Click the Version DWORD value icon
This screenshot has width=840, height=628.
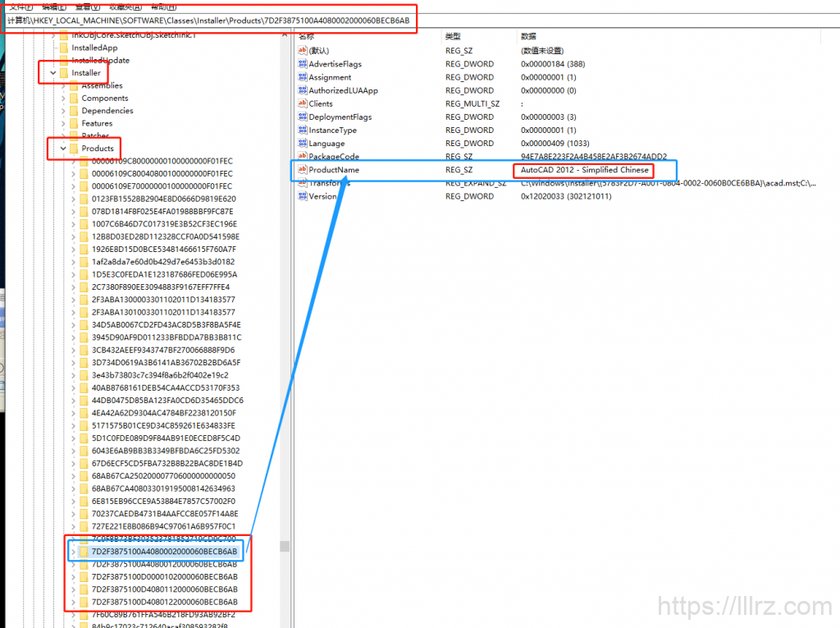click(x=302, y=196)
